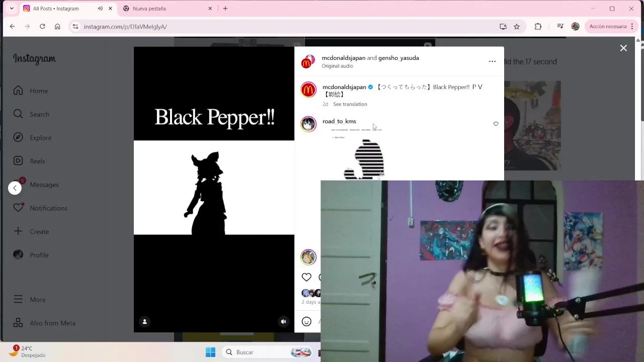Open Create plus option in sidebar
This screenshot has width=644, height=362.
[x=31, y=232]
